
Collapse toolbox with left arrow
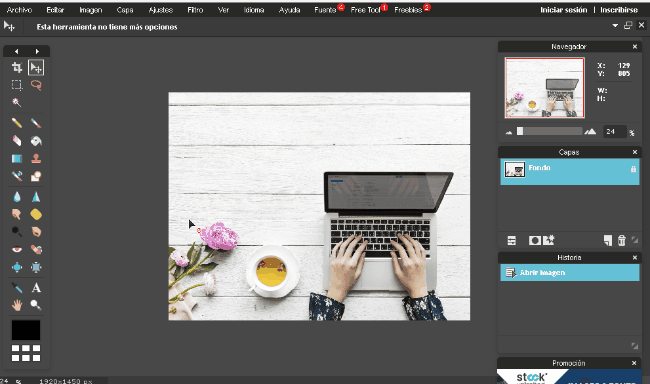[16, 51]
